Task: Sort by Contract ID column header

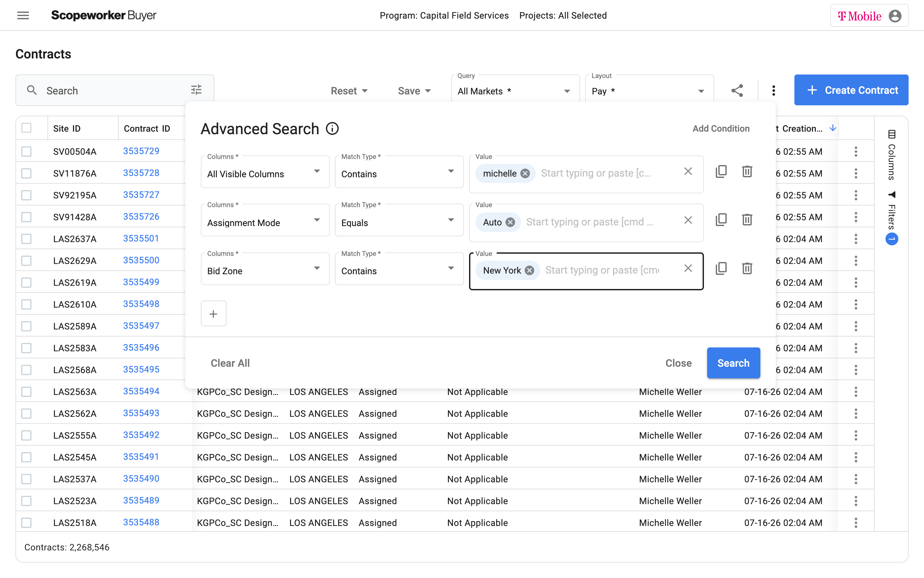Action: [147, 128]
